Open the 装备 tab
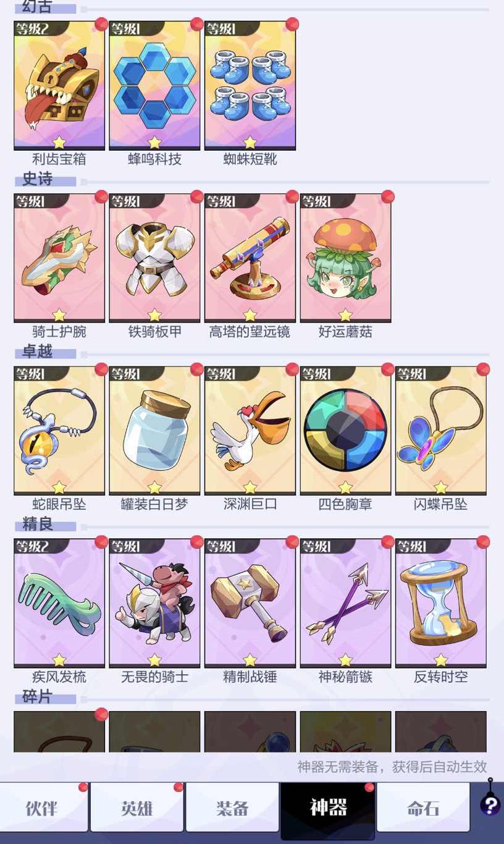504x844 pixels. click(x=232, y=808)
